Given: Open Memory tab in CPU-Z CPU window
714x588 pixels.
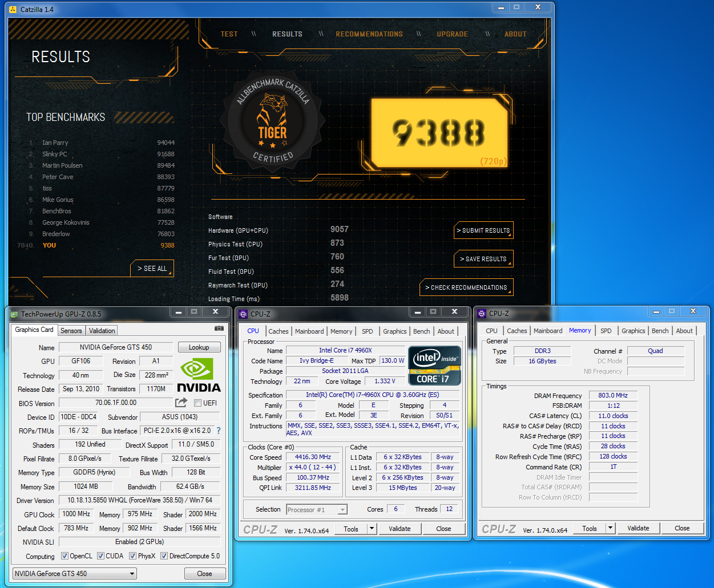Looking at the screenshot, I should 341,331.
